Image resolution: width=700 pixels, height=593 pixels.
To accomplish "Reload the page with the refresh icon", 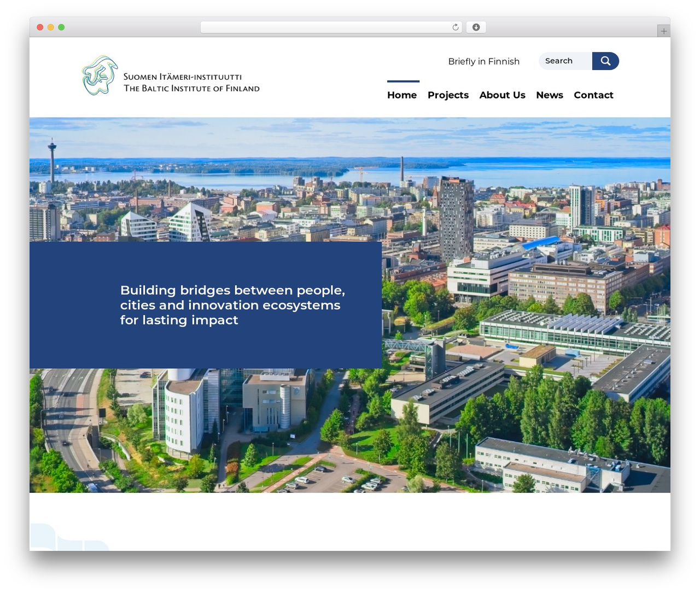I will pyautogui.click(x=455, y=27).
